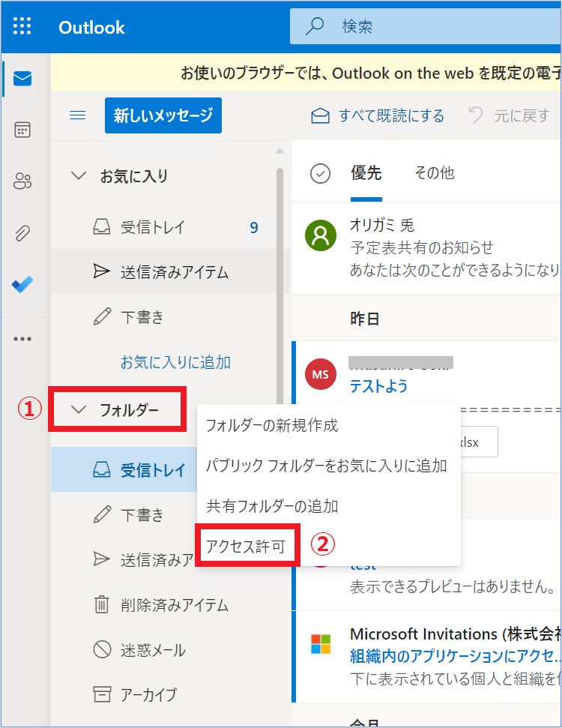Open 削除済みアイテム folder
The height and width of the screenshot is (728, 562).
coord(170,604)
